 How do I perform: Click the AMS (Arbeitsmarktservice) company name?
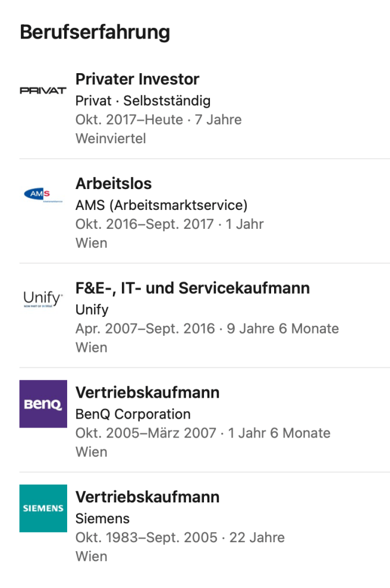tap(161, 205)
